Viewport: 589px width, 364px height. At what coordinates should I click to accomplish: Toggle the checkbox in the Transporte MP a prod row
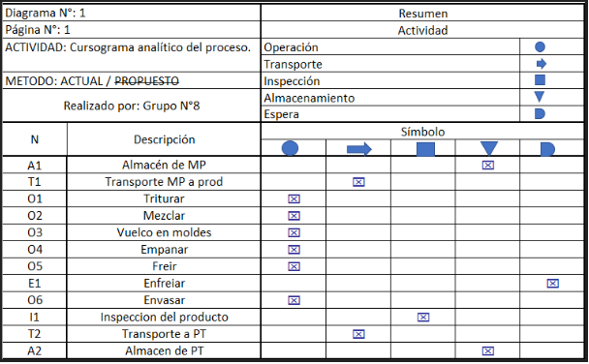[x=358, y=182]
